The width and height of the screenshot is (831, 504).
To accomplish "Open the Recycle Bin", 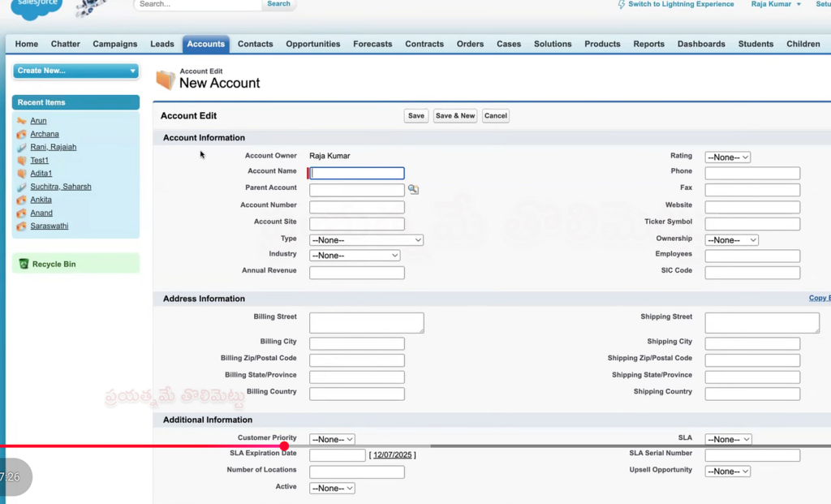I will click(x=50, y=263).
